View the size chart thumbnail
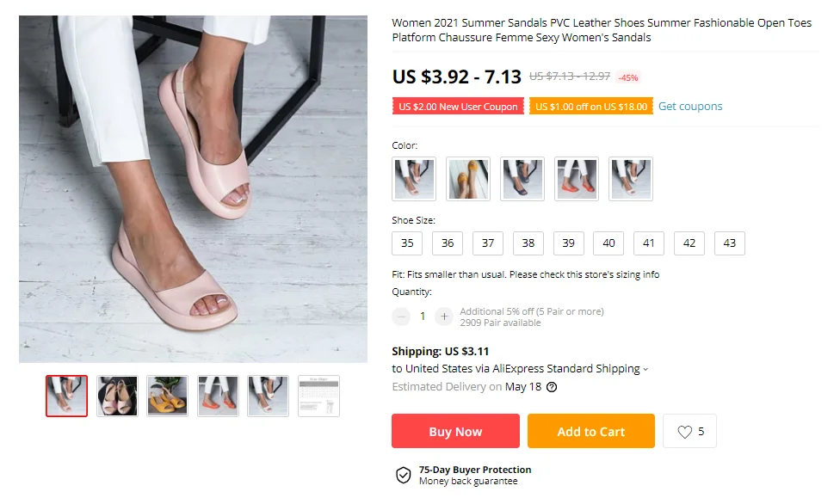The image size is (840, 504). 318,396
